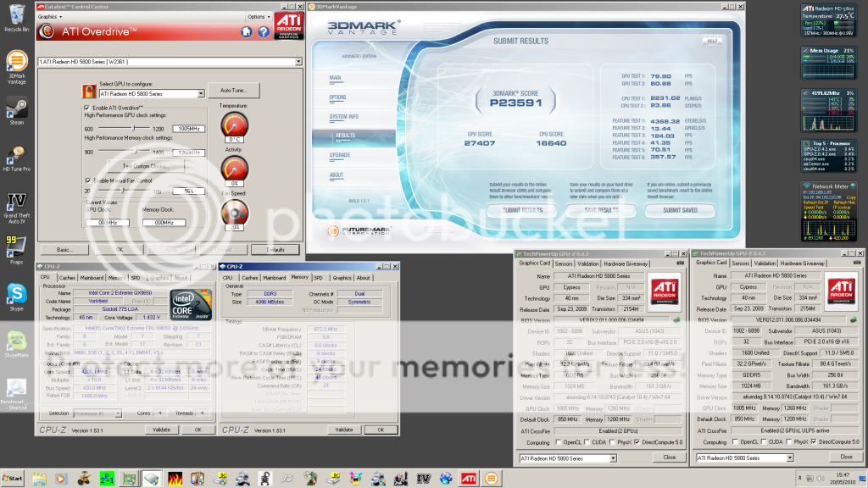The image size is (868, 488).
Task: Open the media player icon on the taskbar
Action: 61,479
